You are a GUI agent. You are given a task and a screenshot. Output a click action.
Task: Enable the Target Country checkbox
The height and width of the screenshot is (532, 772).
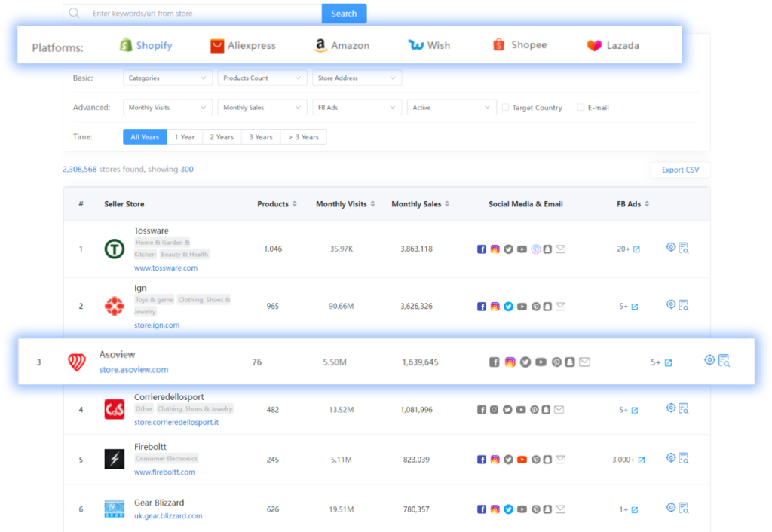(505, 107)
